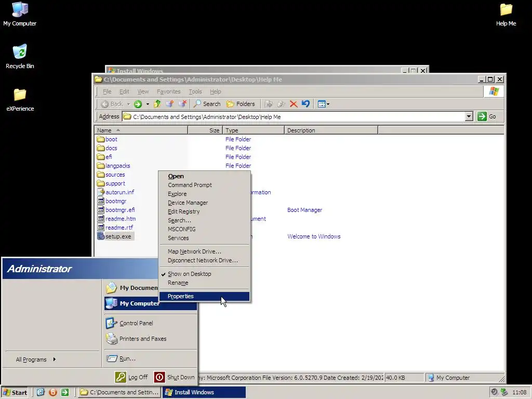Viewport: 532px width, 399px height.
Task: Choose Services in the context menu
Action: (204, 238)
